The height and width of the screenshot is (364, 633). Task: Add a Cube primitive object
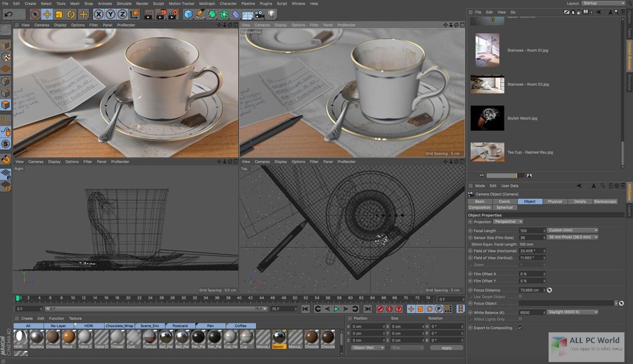click(188, 14)
